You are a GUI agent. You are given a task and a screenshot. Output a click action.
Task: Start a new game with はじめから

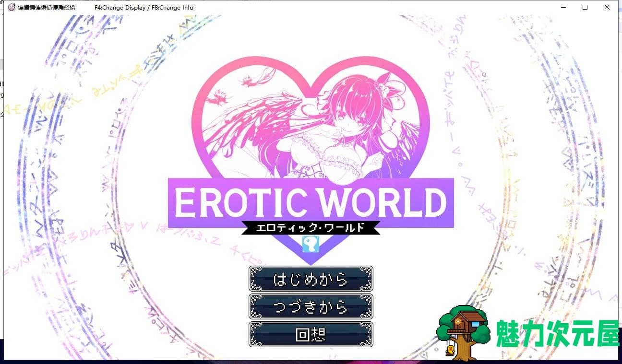pos(311,279)
